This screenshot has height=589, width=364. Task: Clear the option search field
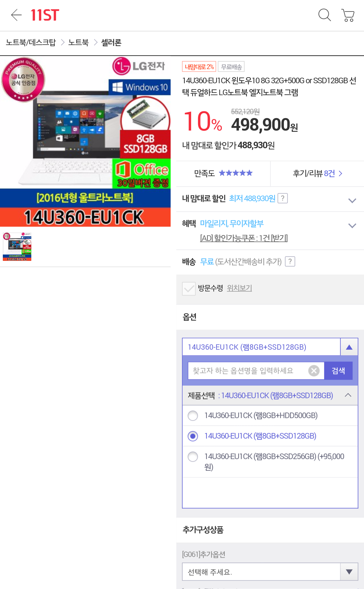[314, 371]
